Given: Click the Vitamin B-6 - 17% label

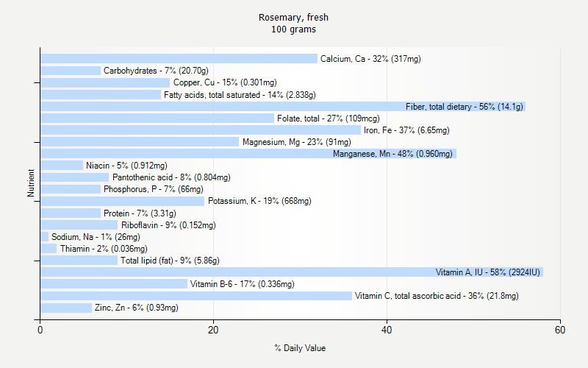Looking at the screenshot, I should point(243,284).
